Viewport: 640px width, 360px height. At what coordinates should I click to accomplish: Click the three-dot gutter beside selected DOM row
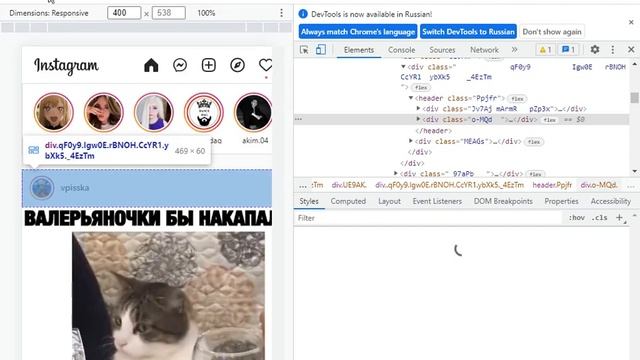click(298, 119)
